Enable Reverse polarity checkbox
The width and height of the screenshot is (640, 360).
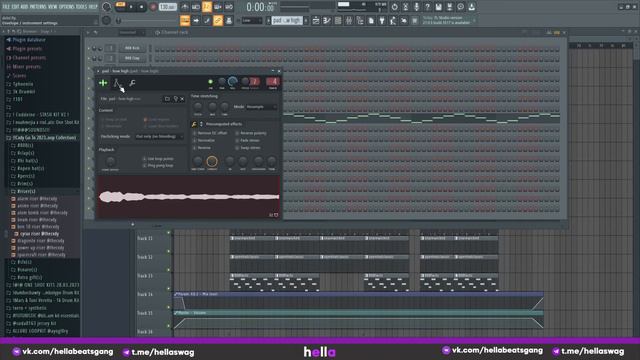(x=237, y=133)
